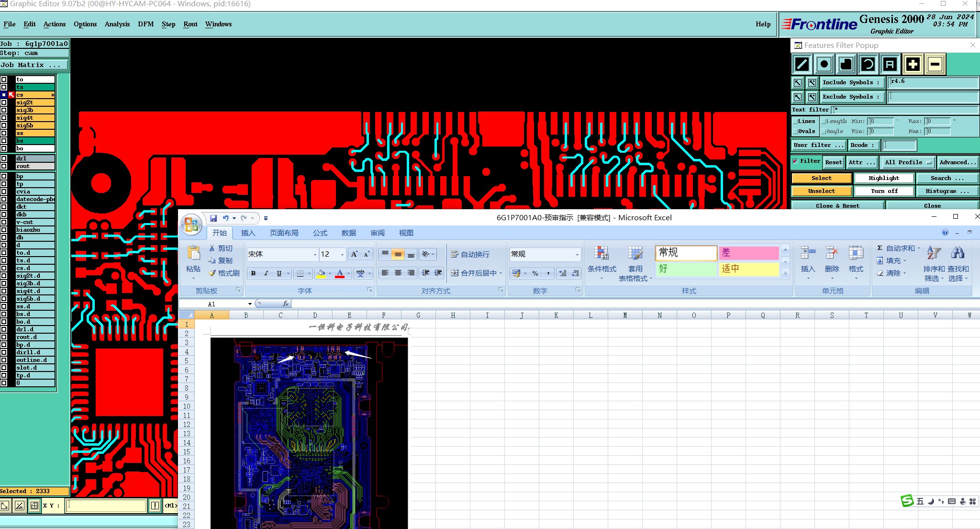Switch to the 公式 ribbon tab

[x=320, y=233]
